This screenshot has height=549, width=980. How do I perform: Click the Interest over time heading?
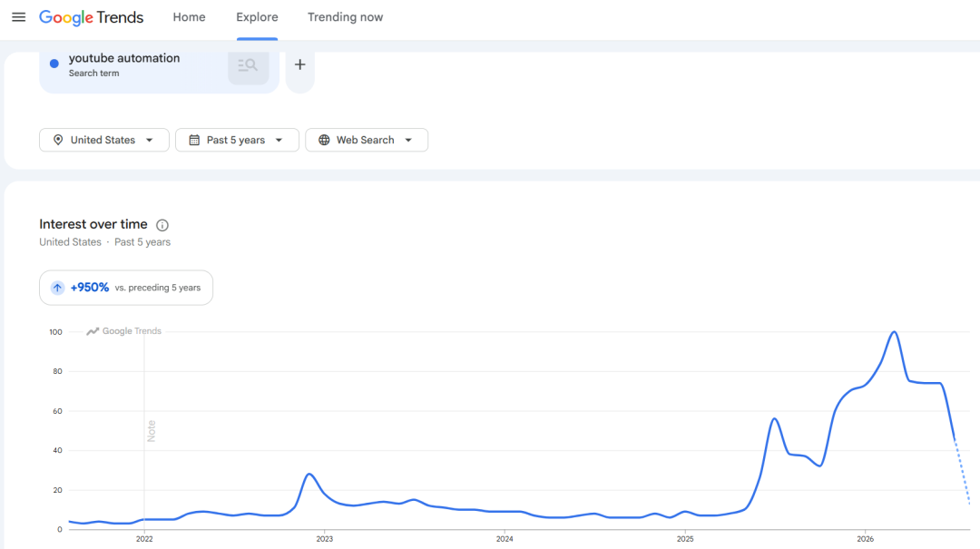93,224
